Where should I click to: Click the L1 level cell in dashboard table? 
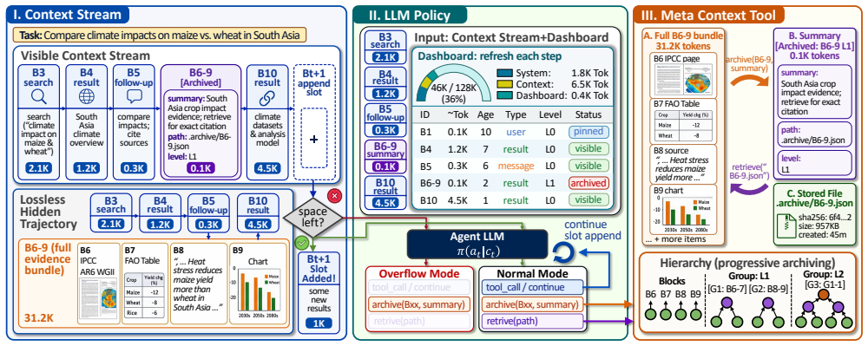[551, 182]
